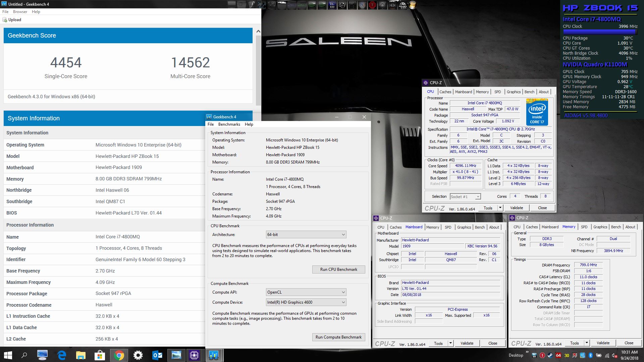
Task: Click the Wi-Fi network icon in tray
Action: click(x=607, y=355)
